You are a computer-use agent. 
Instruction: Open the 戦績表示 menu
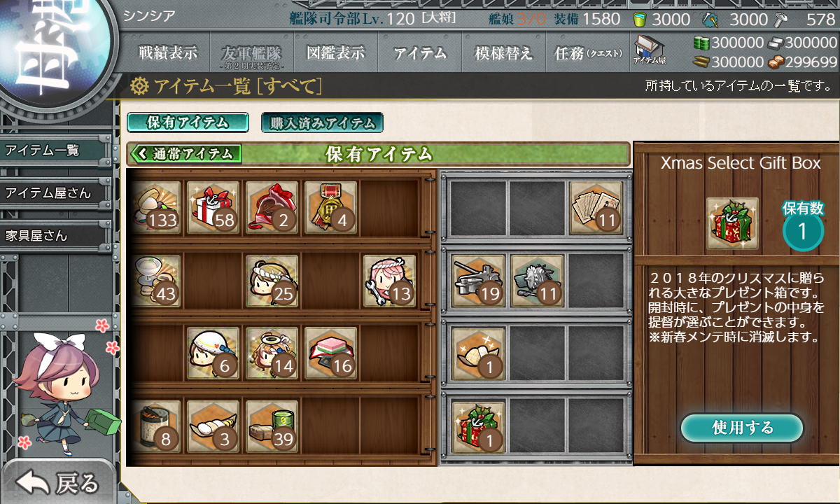point(168,52)
